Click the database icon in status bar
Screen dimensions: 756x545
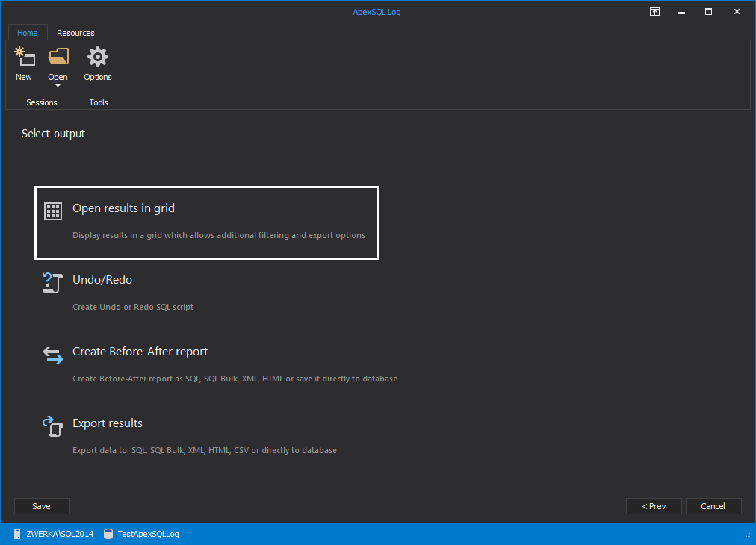point(108,534)
